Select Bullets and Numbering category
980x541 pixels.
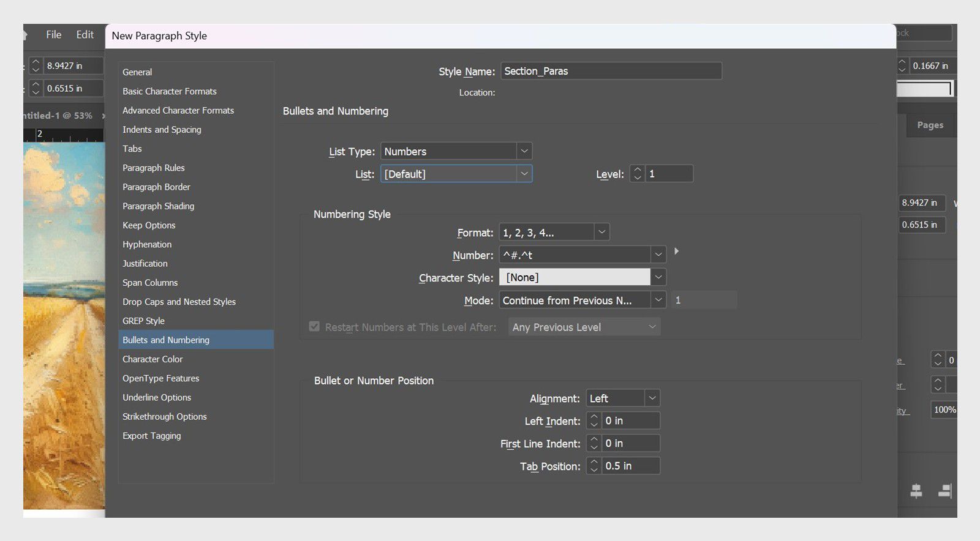(x=195, y=340)
